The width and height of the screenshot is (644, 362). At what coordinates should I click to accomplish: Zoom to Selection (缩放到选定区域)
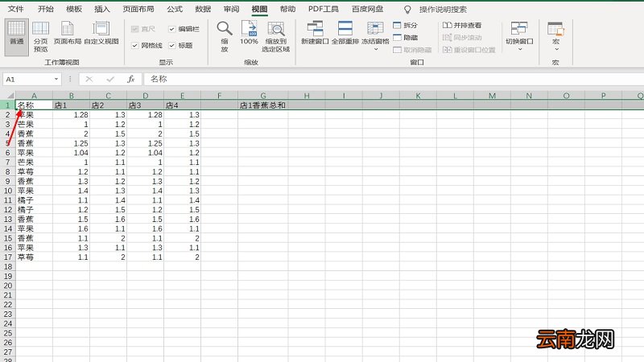pos(276,37)
